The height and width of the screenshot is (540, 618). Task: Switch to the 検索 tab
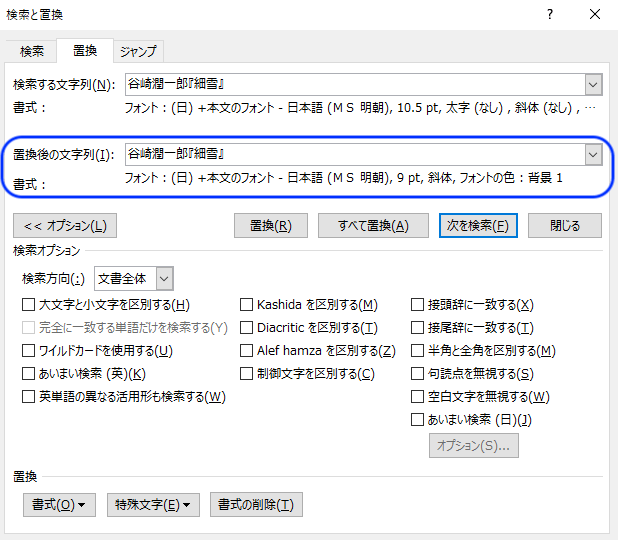32,51
